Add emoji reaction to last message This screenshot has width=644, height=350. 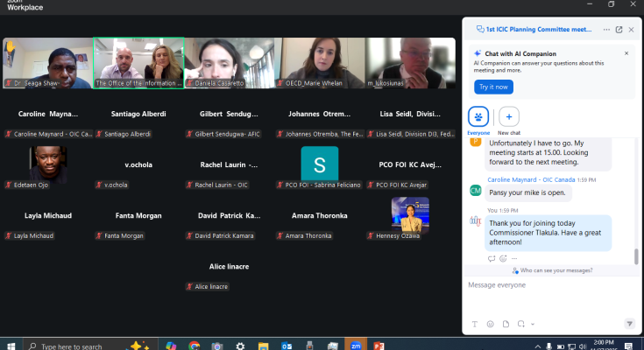[x=503, y=258]
